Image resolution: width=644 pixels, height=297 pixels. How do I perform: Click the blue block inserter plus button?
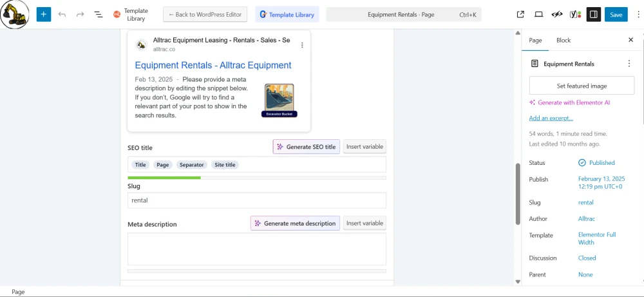pos(44,14)
